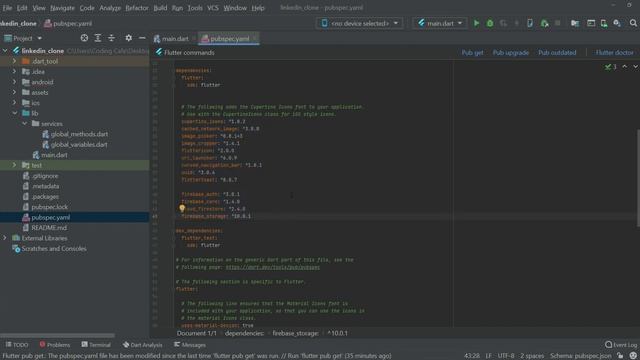Click the Pub get link

click(x=472, y=53)
